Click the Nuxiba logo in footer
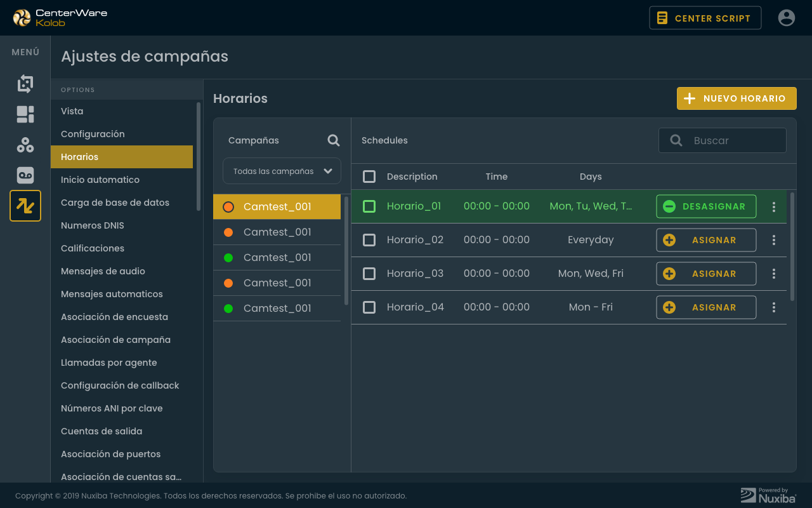 tap(768, 495)
